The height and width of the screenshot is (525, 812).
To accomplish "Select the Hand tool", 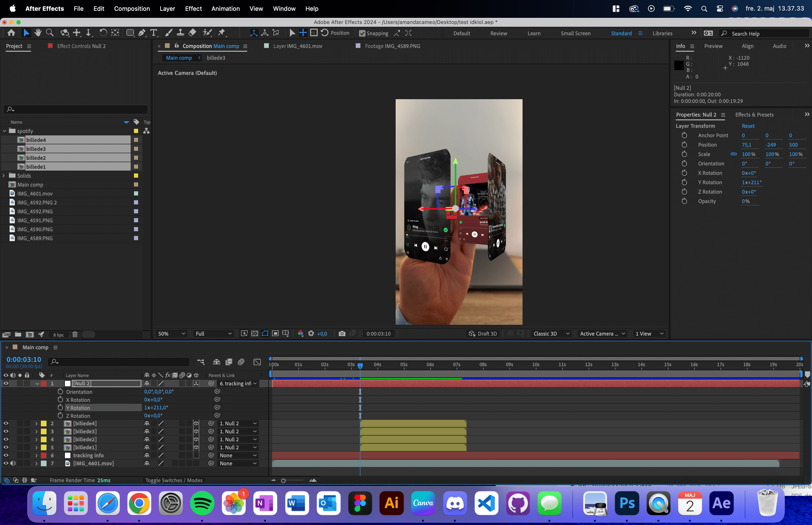I will 38,33.
